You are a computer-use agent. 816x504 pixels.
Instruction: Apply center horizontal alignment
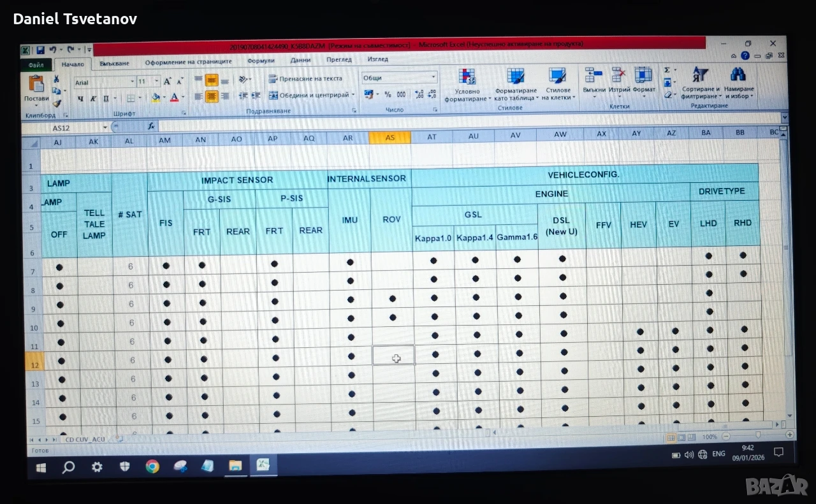tap(212, 96)
